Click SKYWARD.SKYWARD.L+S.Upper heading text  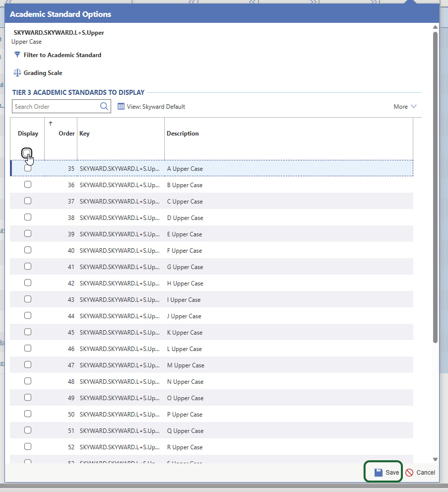click(x=59, y=33)
